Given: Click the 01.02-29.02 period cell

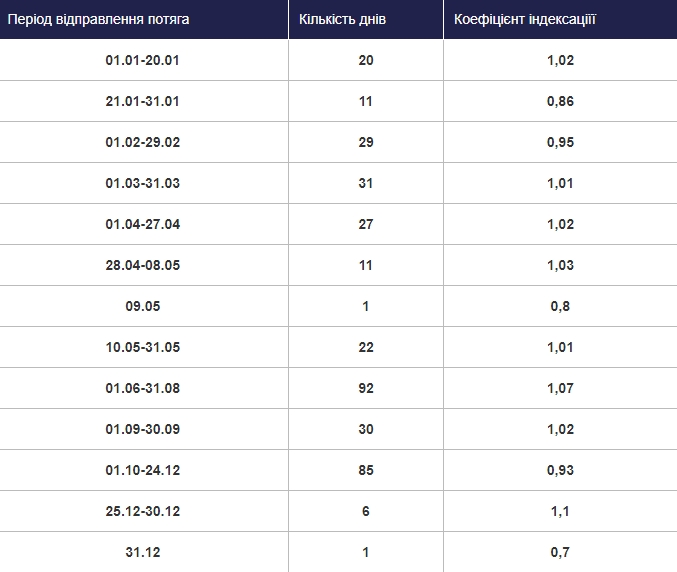Looking at the screenshot, I should coord(142,142).
